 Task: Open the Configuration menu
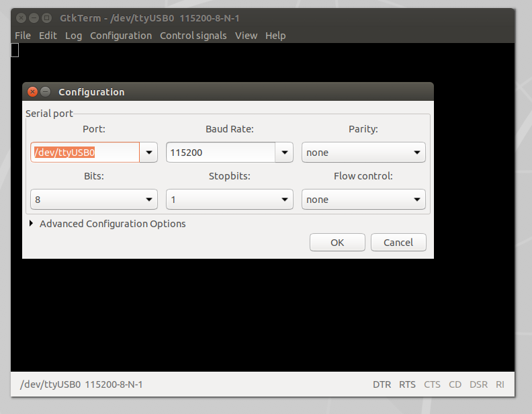[121, 36]
